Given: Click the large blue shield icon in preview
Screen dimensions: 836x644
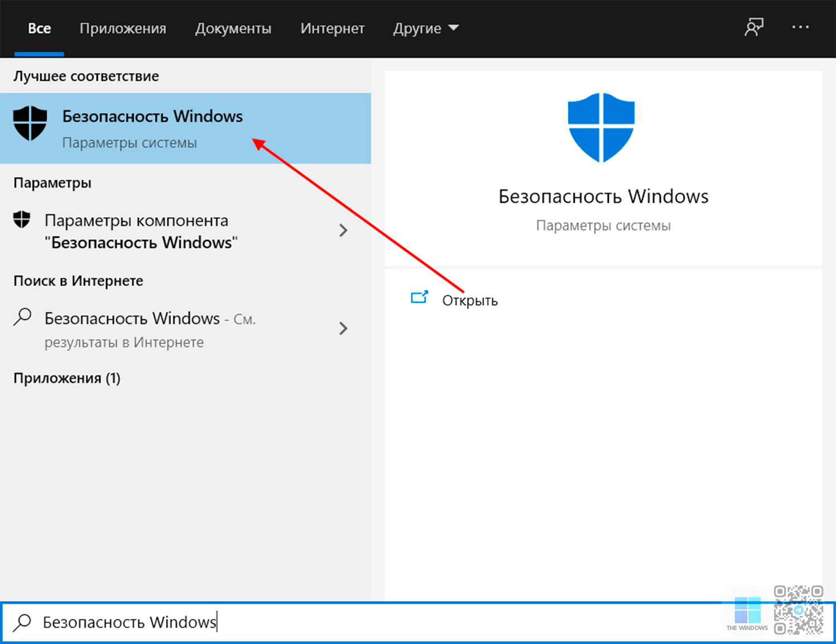Looking at the screenshot, I should [601, 128].
